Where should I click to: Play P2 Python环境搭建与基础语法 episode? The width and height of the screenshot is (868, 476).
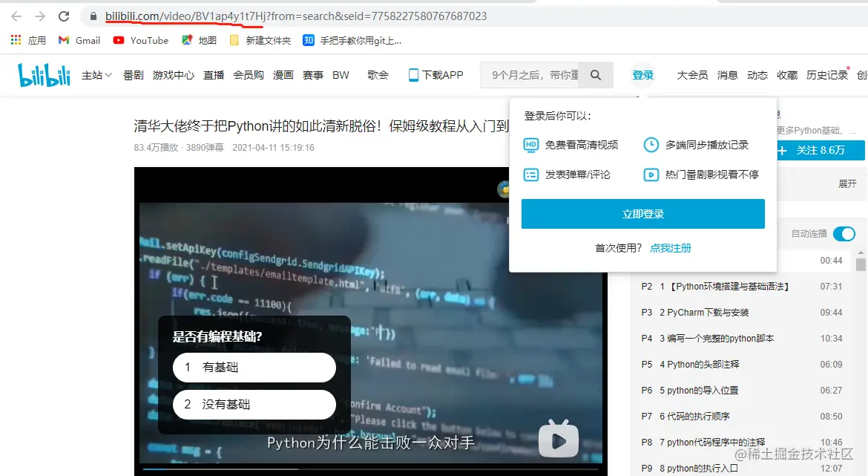(x=742, y=287)
